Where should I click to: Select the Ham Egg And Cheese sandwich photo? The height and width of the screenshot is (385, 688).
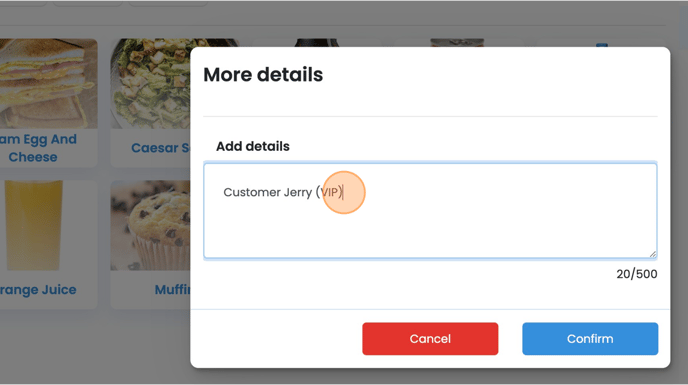tap(48, 83)
